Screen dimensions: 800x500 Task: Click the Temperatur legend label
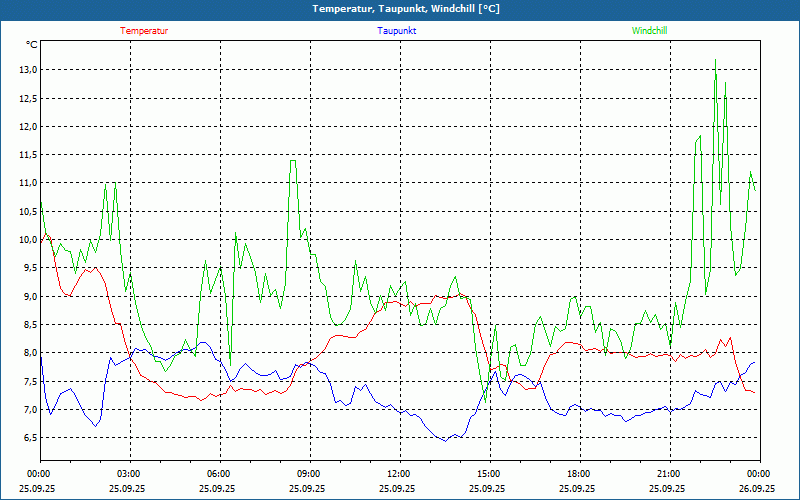pos(144,31)
